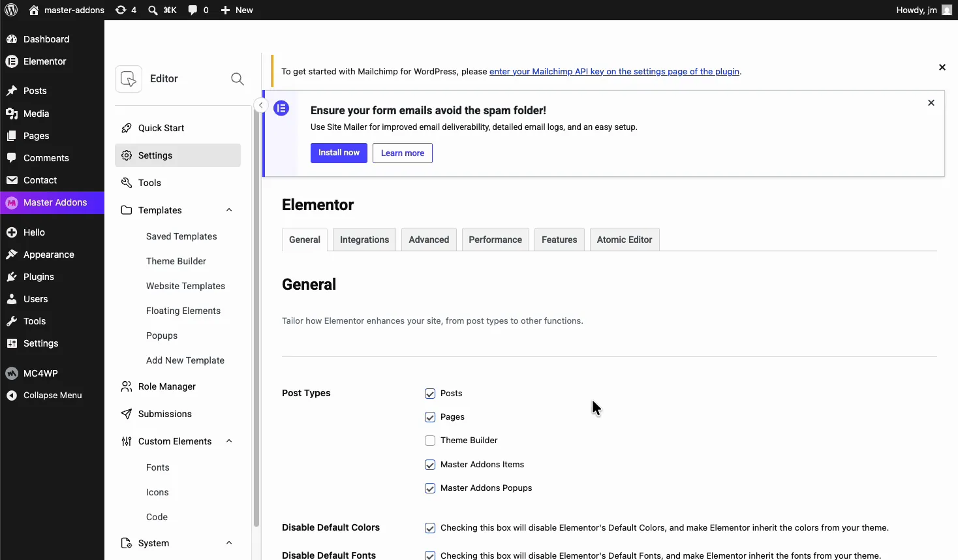
Task: Click Collapse Menu in the WordPress sidebar
Action: (x=52, y=396)
